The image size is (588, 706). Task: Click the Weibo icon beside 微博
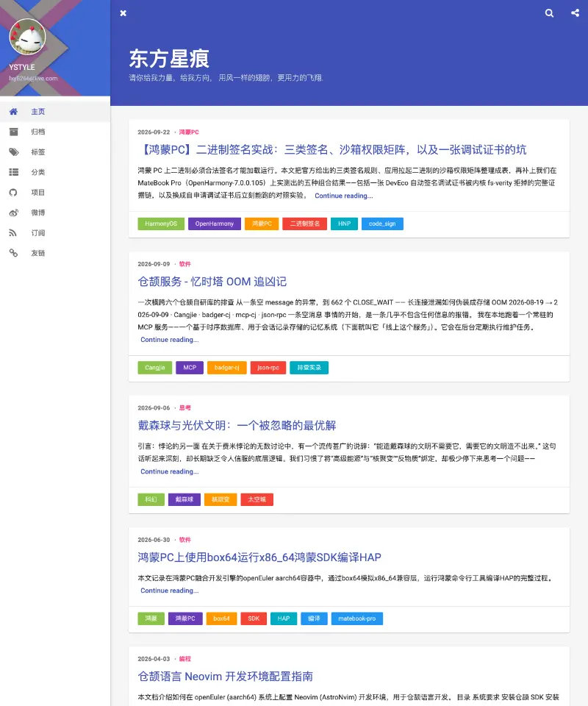click(13, 213)
